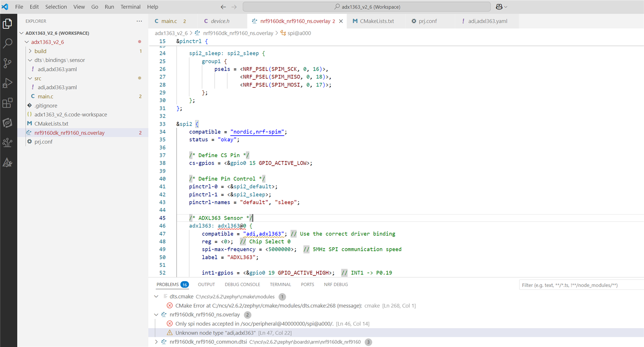644x347 pixels.
Task: Expand the nrf9160dk_nrf9160_common.dtsi problems group
Action: (156, 342)
